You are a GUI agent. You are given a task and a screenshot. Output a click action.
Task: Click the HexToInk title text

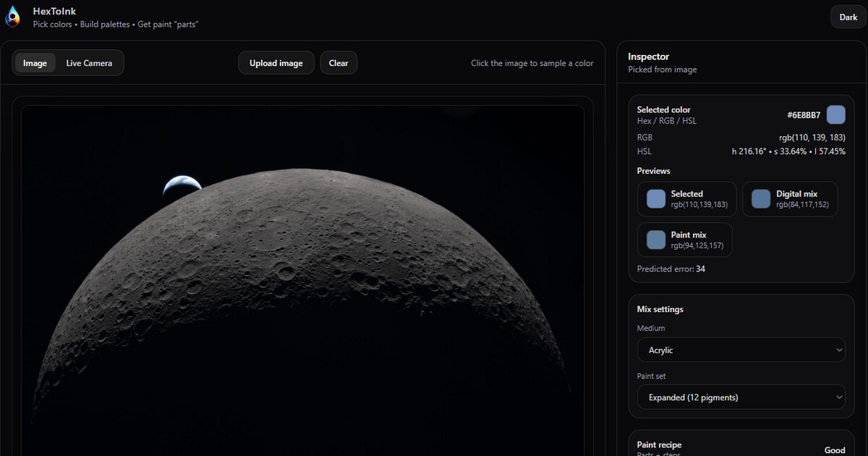click(x=54, y=12)
